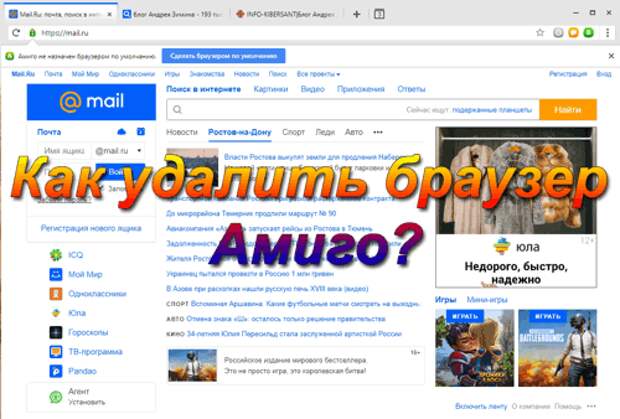Image resolution: width=620 pixels, height=419 pixels.
Task: Click the Pandao icon
Action: 56,371
